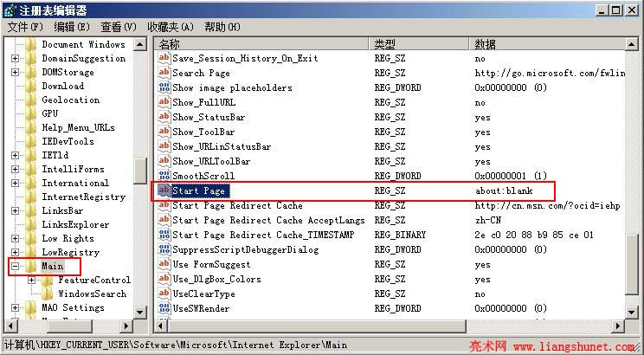Click the GPU folder icon

[31, 113]
